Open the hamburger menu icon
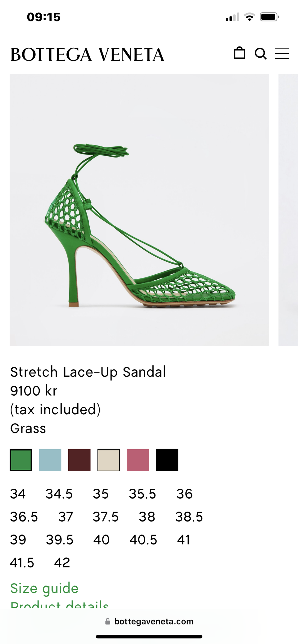 coord(282,54)
